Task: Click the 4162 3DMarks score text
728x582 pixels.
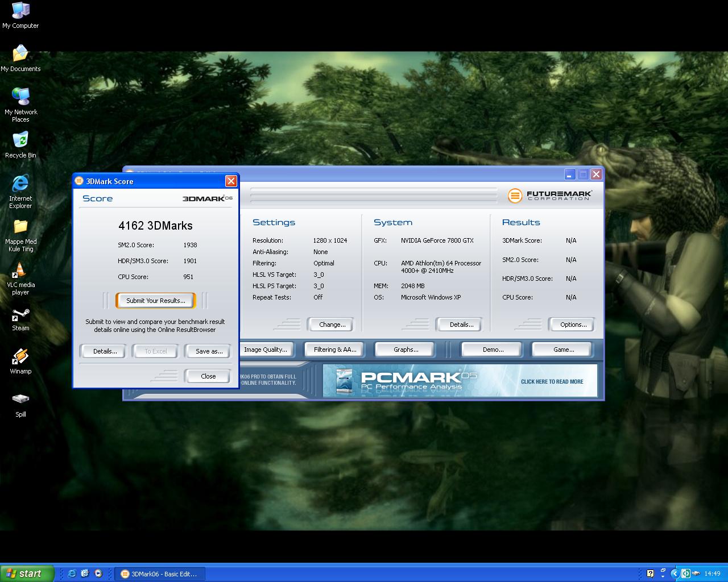Action: click(x=155, y=226)
